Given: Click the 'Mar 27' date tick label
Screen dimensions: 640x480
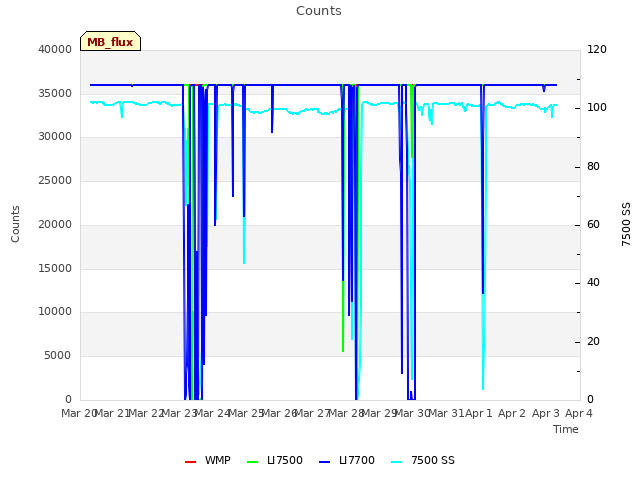Looking at the screenshot, I should (x=312, y=413).
